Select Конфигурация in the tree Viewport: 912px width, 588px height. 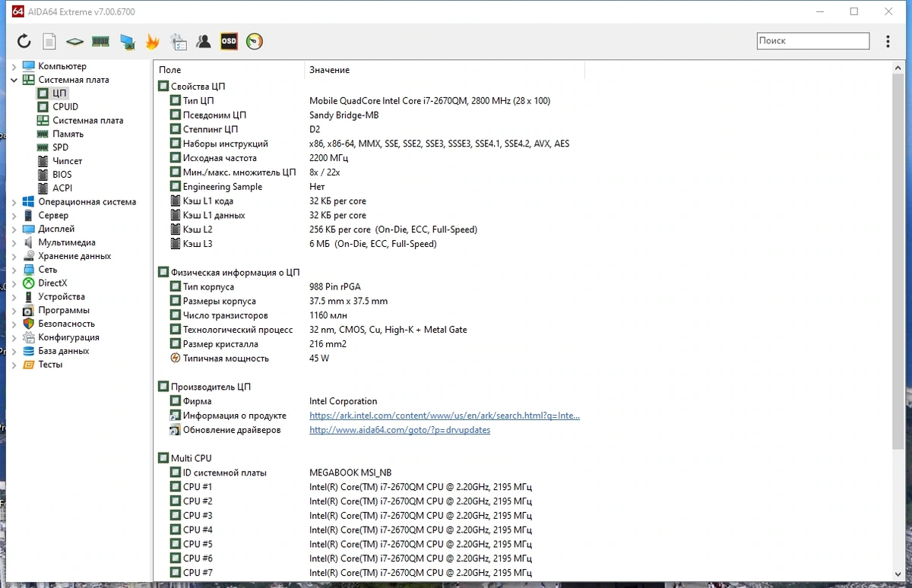point(68,337)
